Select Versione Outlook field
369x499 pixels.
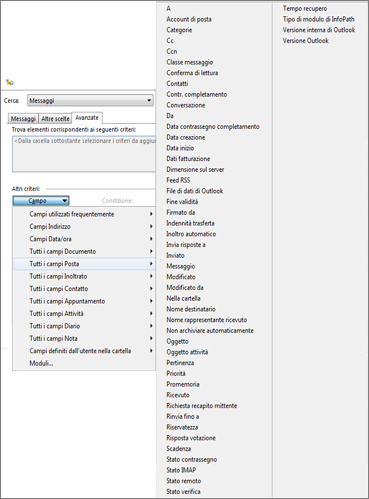click(306, 41)
